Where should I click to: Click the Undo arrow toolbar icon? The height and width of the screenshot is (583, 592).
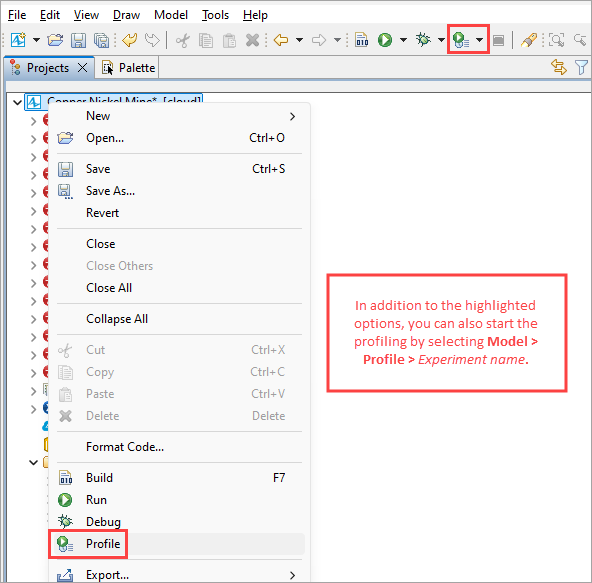pyautogui.click(x=130, y=40)
